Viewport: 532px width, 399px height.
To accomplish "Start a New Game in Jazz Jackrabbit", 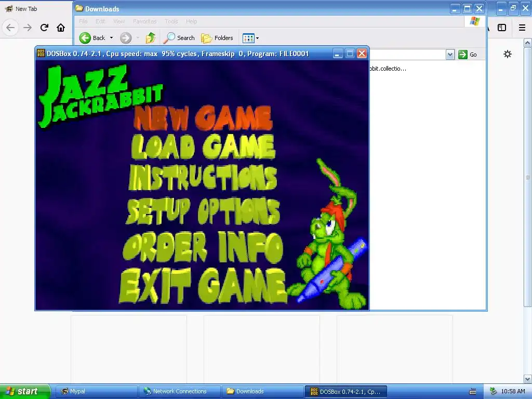I will tap(203, 118).
